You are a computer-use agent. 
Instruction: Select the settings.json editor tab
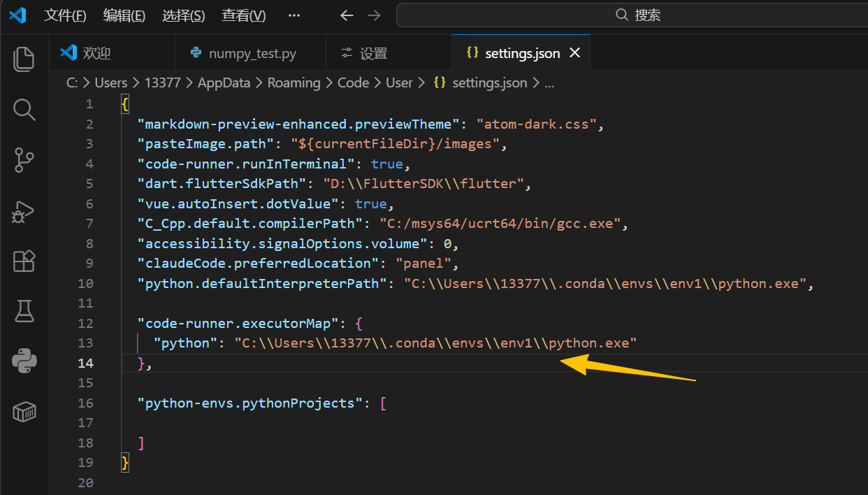[x=521, y=53]
